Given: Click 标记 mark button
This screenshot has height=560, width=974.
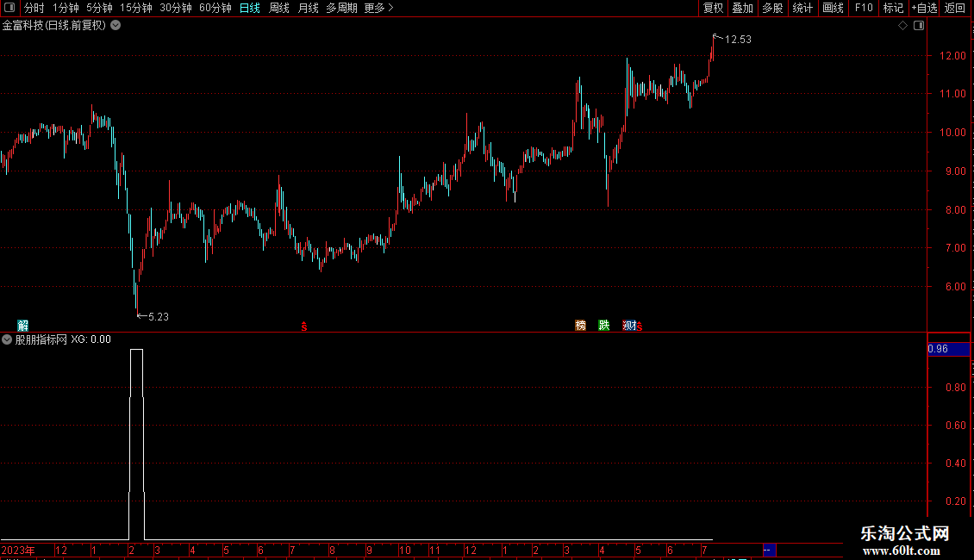Looking at the screenshot, I should click(893, 8).
